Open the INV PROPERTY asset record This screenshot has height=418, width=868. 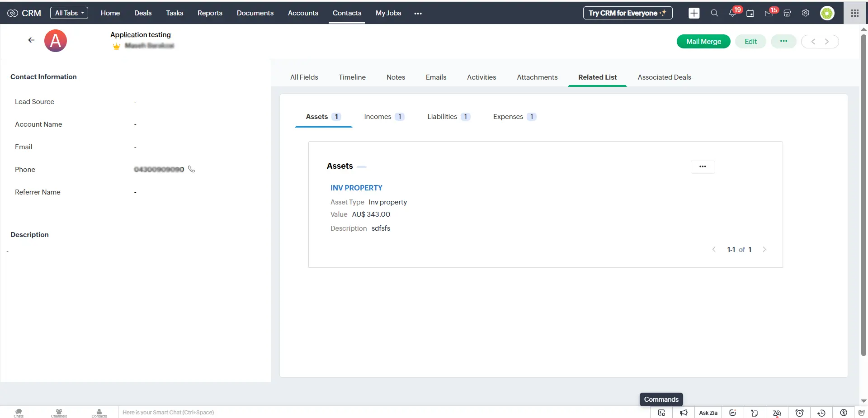(x=356, y=187)
